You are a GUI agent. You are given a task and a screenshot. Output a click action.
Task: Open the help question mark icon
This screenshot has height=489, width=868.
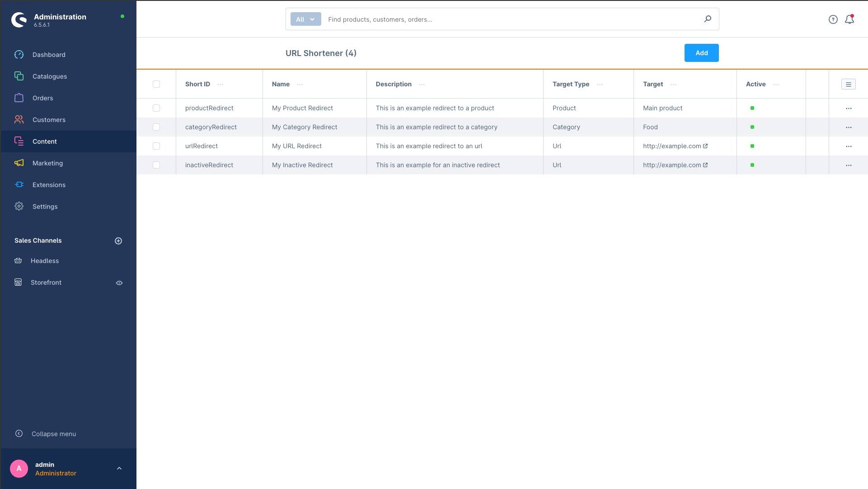pos(833,19)
